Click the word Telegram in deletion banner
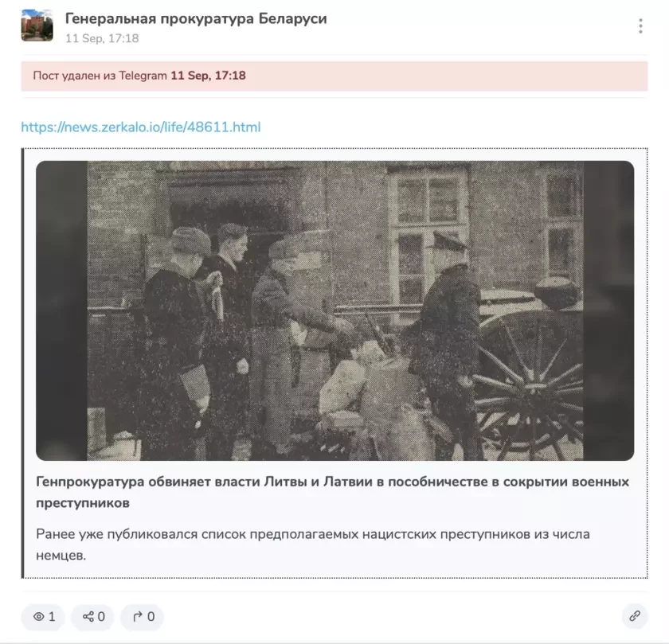The width and height of the screenshot is (669, 644). tap(143, 76)
